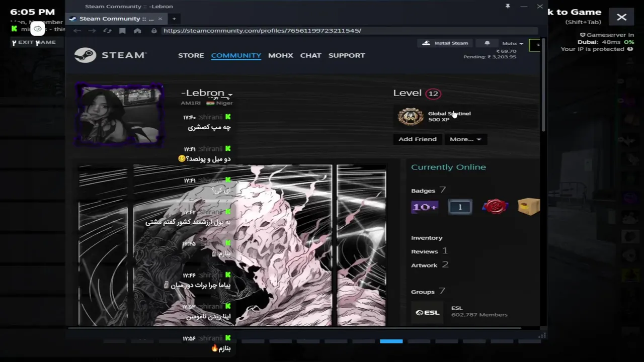Open the Global Sentinel badge icon
Screen dimensions: 644x362
pyautogui.click(x=411, y=116)
